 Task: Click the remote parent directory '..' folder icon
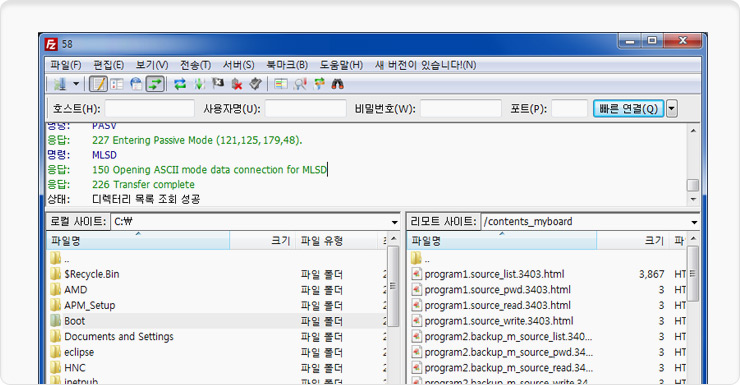(x=416, y=258)
